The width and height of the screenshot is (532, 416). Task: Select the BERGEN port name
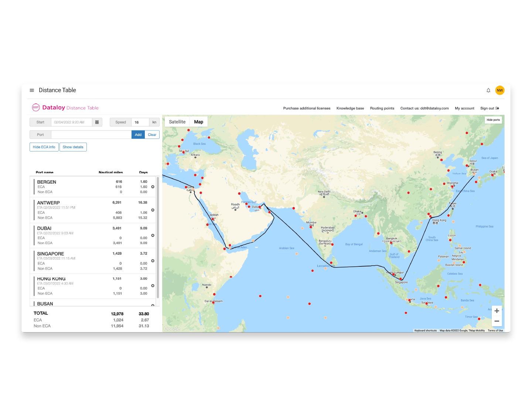coord(47,182)
